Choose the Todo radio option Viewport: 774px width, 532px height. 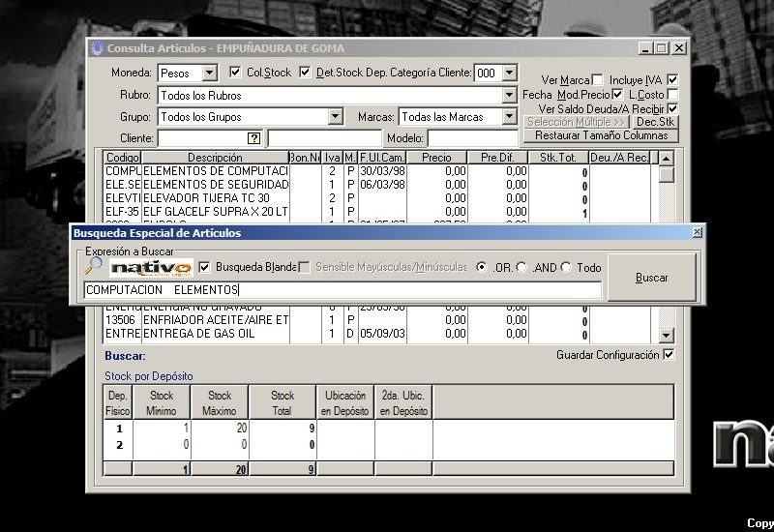coord(566,267)
